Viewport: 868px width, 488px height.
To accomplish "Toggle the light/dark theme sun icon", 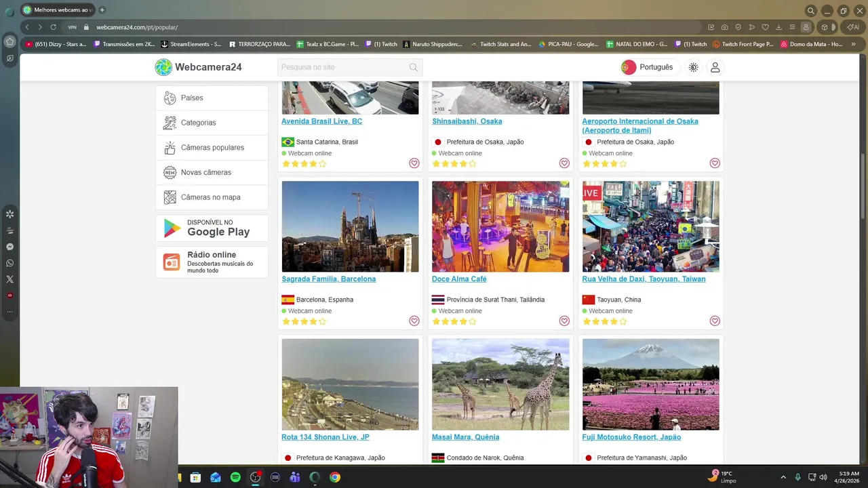I will (x=693, y=67).
